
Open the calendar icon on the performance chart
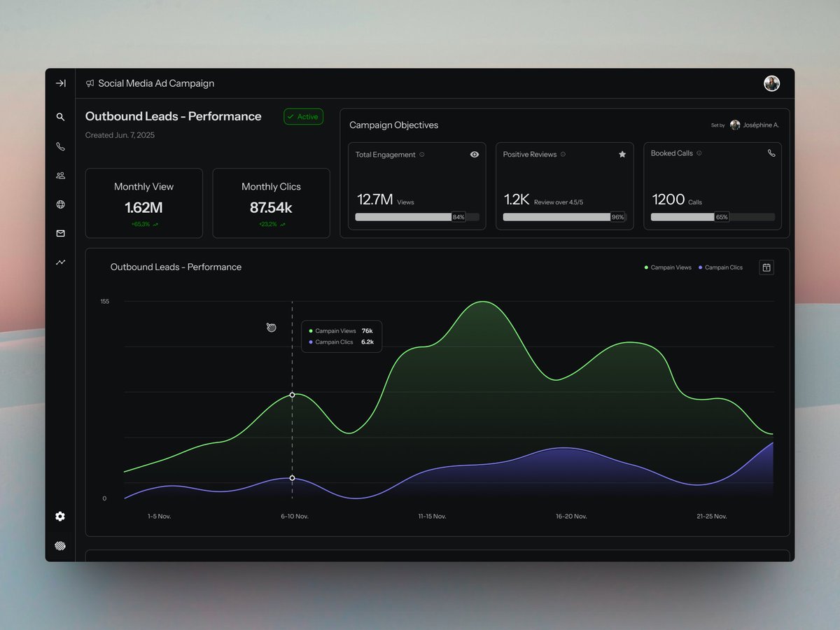pos(766,267)
